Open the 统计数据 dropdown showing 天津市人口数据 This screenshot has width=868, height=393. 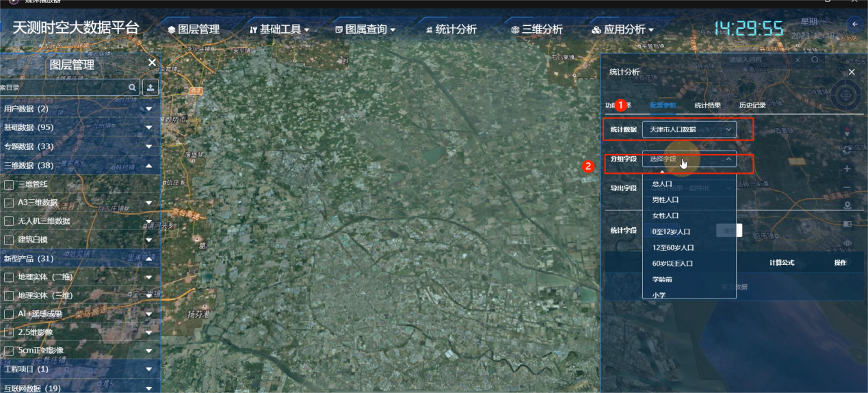pyautogui.click(x=689, y=129)
